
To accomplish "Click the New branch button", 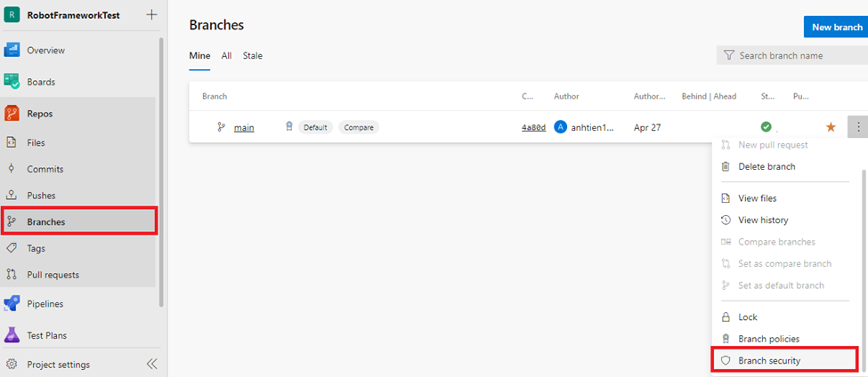I will [x=835, y=27].
